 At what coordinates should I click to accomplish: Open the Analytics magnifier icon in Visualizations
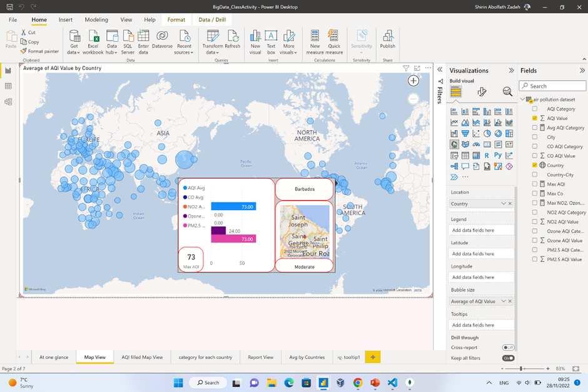(507, 91)
